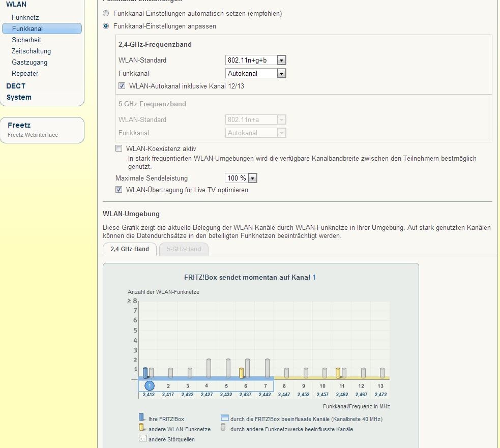This screenshot has height=448, width=500.
Task: Click frequency 2,437 label
Action: [x=245, y=395]
